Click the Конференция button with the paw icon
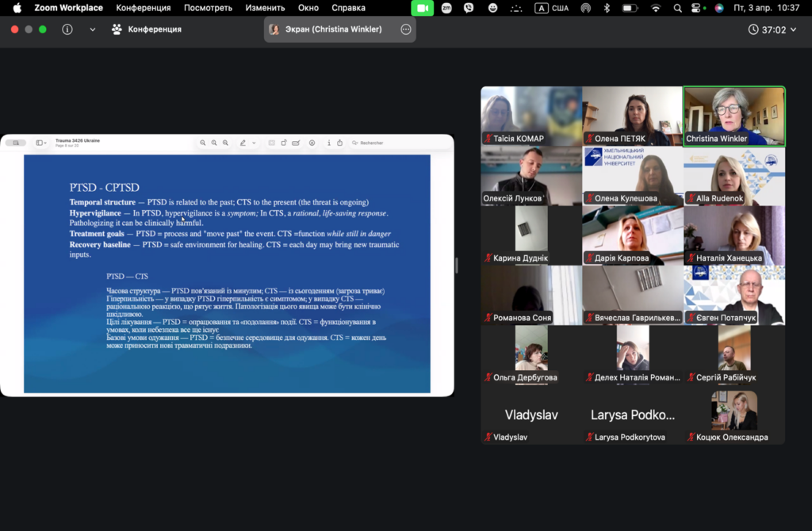This screenshot has width=812, height=531. (x=147, y=29)
